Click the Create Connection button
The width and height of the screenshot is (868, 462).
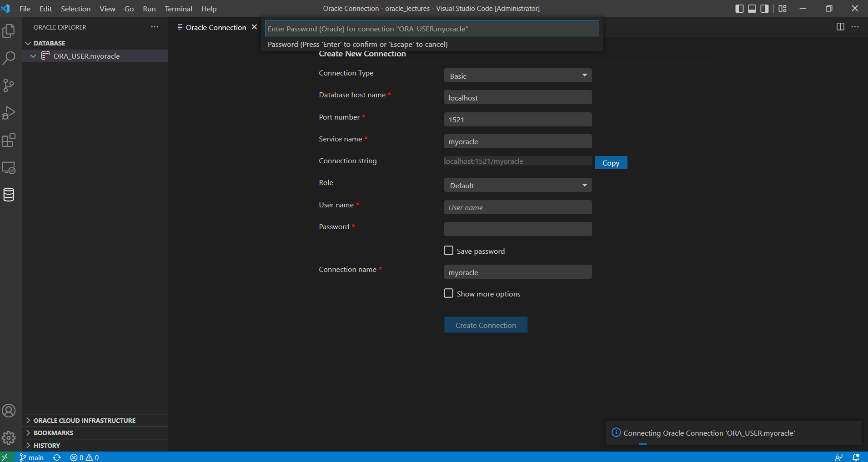point(486,325)
